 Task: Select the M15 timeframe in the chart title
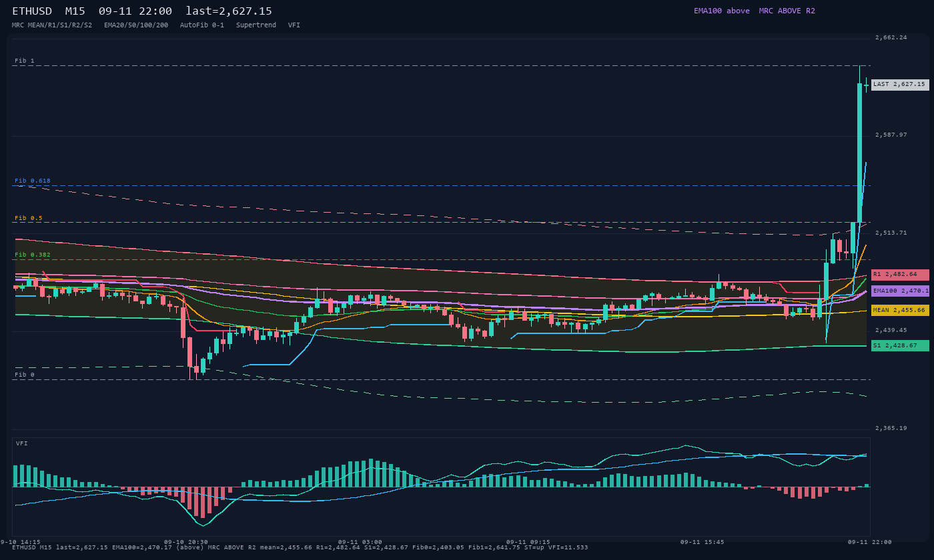(x=76, y=11)
